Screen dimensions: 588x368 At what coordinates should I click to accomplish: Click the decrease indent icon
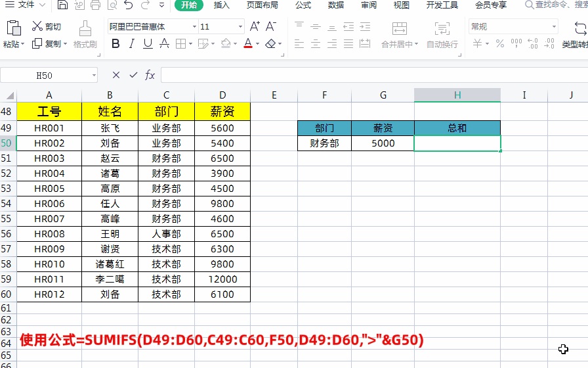(348, 26)
